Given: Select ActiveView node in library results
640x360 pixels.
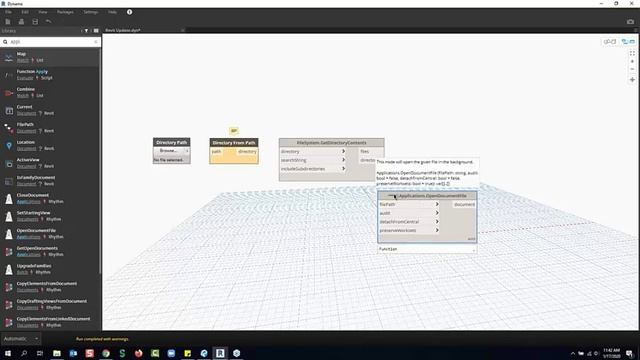Looking at the screenshot, I should pyautogui.click(x=50, y=163).
